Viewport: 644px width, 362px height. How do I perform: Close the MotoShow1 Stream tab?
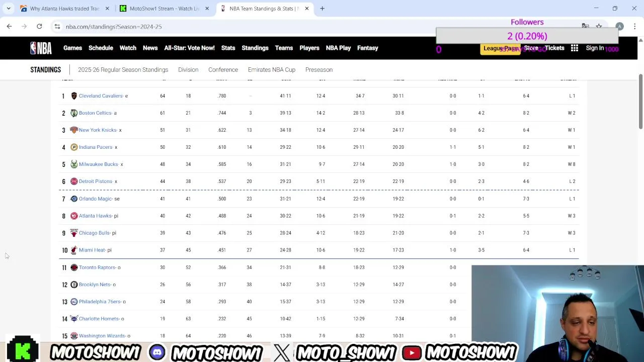207,8
